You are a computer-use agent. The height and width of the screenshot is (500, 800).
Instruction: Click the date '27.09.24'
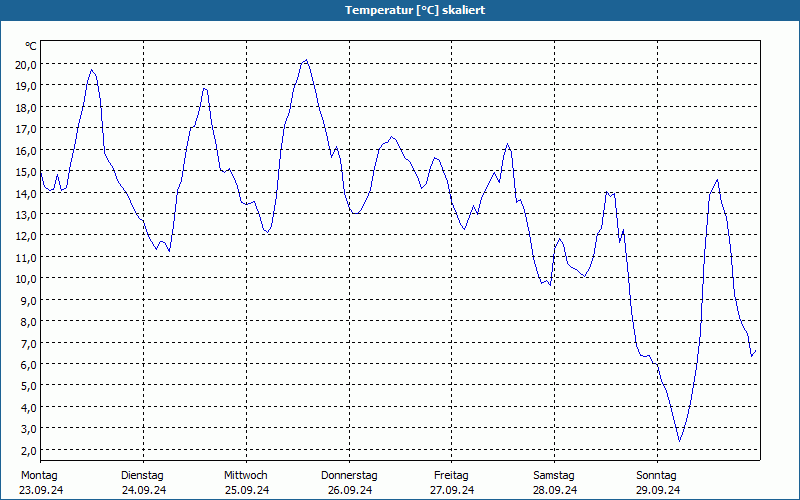[452, 490]
